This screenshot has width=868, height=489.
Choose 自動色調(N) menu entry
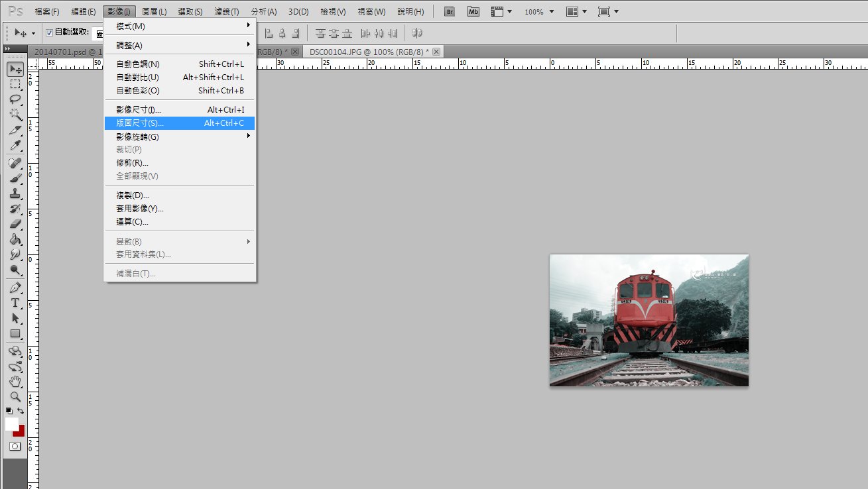[x=179, y=64]
